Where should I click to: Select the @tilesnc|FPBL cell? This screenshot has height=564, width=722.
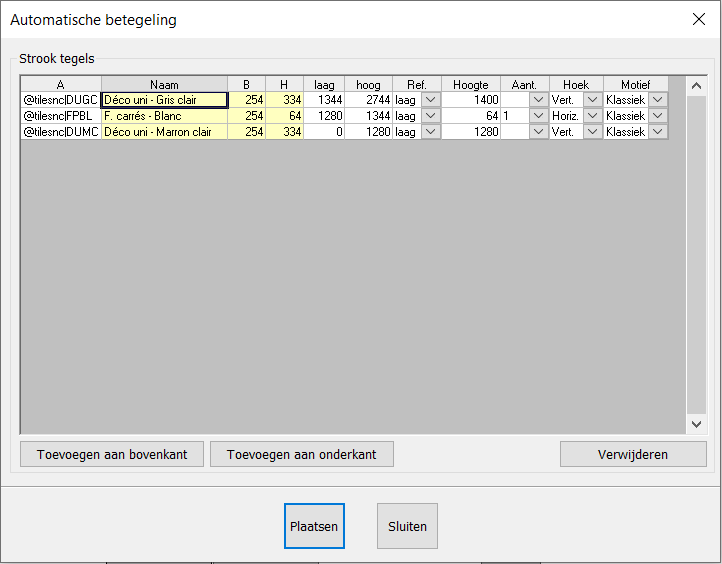[x=60, y=116]
